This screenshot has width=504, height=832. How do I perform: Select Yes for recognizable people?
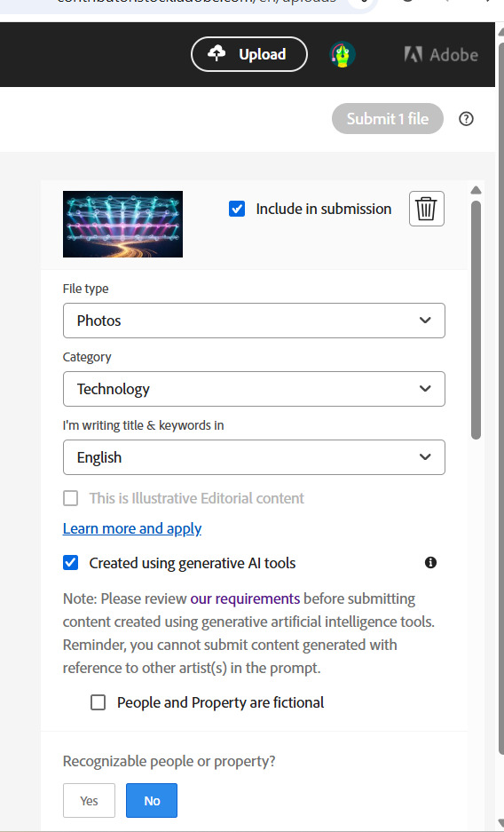89,801
